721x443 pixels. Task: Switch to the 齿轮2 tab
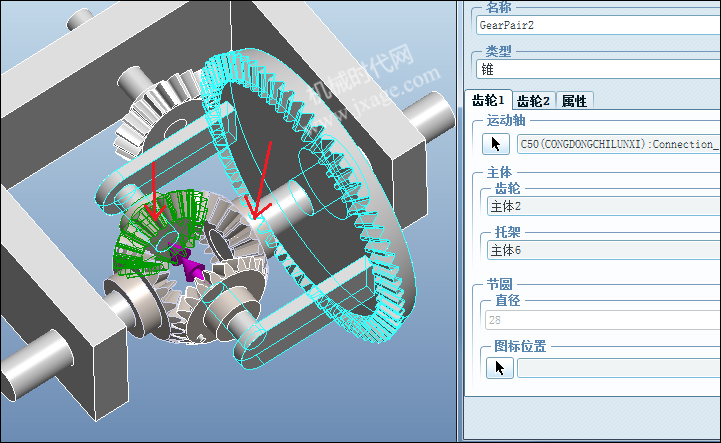tap(533, 101)
